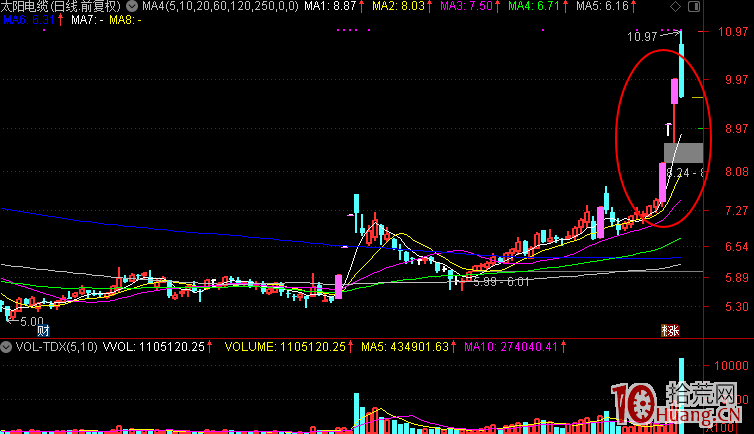Click the 7.27 price axis label
754x434 pixels.
click(737, 211)
